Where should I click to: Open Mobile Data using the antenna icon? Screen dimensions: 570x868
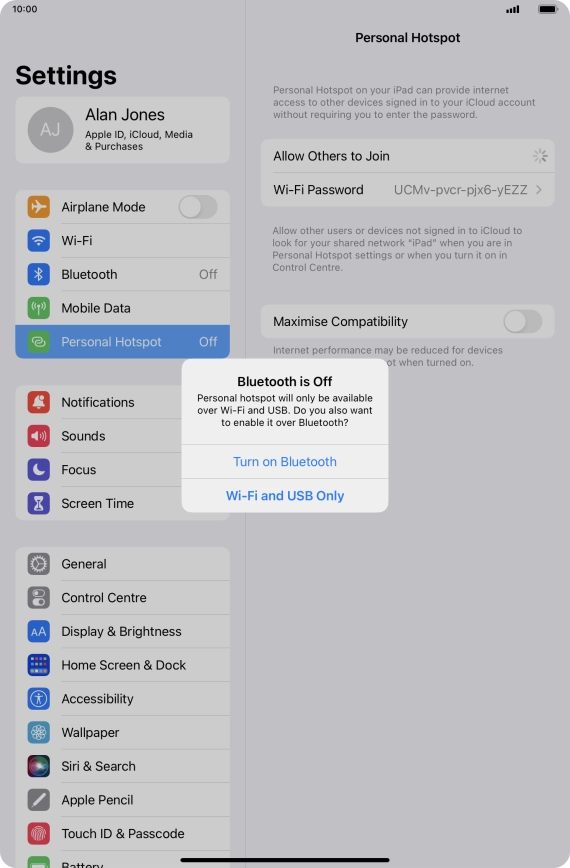coord(39,308)
